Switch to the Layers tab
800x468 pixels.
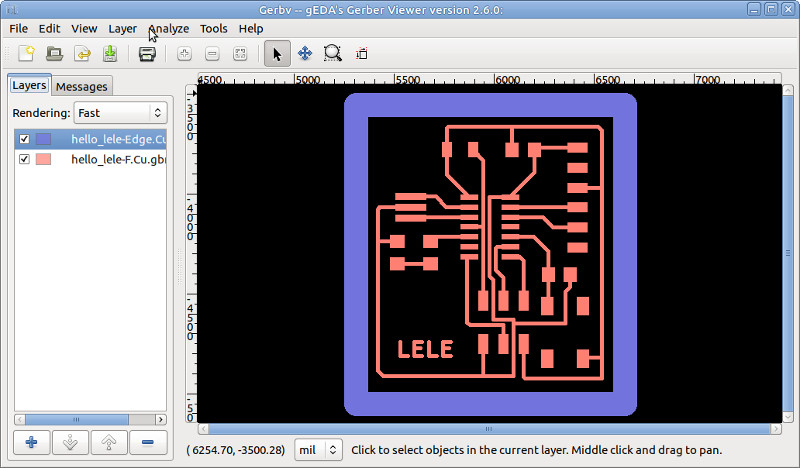[30, 85]
